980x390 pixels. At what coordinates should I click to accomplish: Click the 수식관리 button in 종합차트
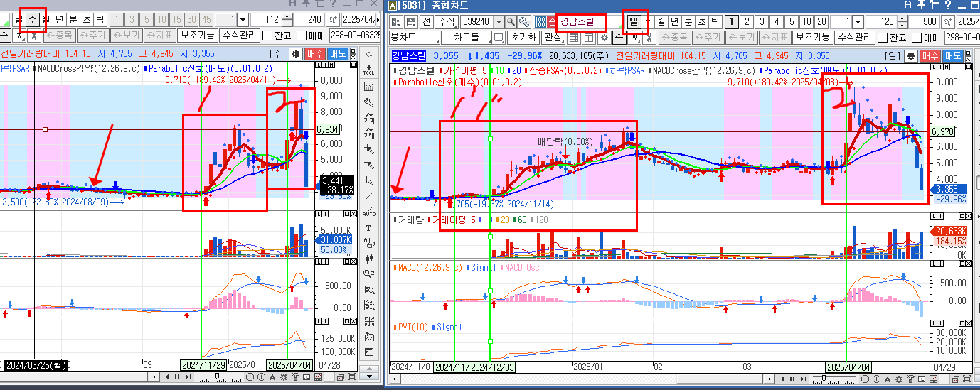click(854, 38)
